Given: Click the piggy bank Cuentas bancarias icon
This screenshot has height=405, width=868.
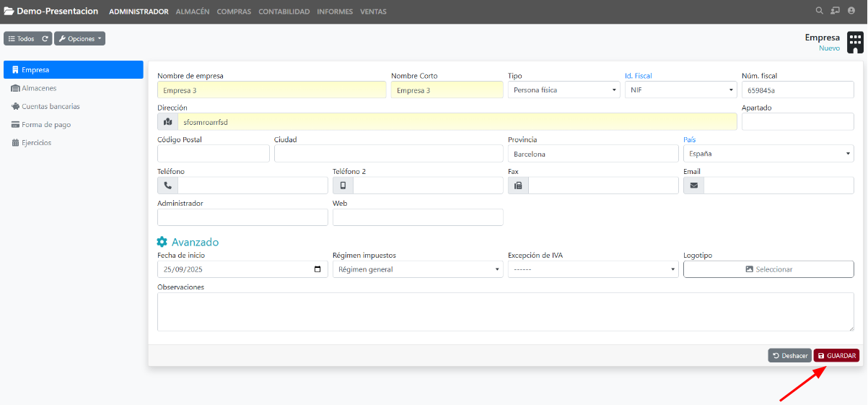Looking at the screenshot, I should pos(15,106).
